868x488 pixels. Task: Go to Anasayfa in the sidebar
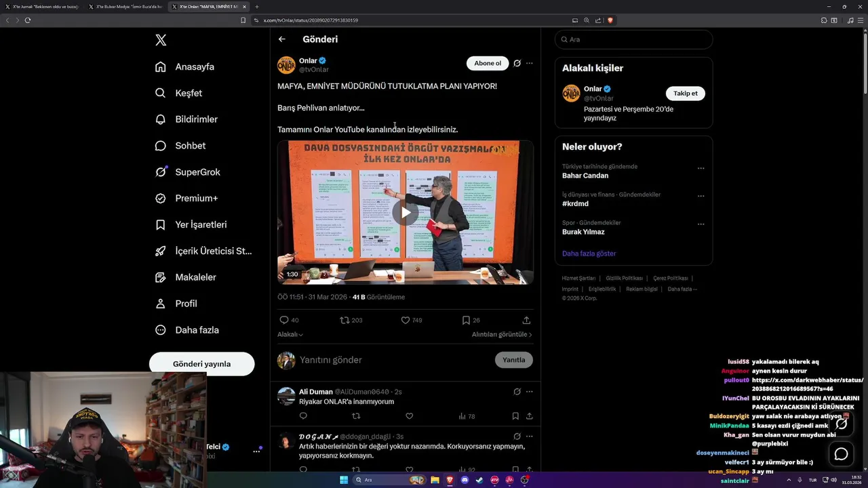pos(184,66)
